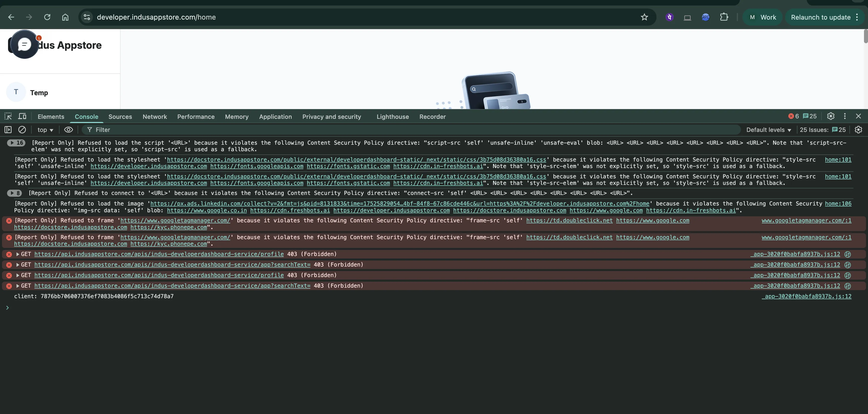The height and width of the screenshot is (414, 868).
Task: Switch to the Elements tab
Action: pos(51,117)
